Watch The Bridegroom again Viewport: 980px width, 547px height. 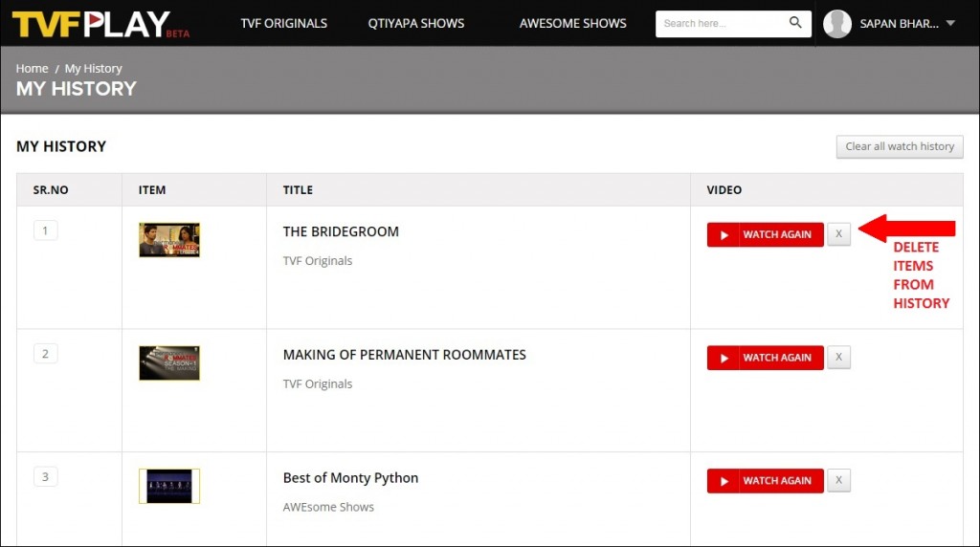(765, 234)
